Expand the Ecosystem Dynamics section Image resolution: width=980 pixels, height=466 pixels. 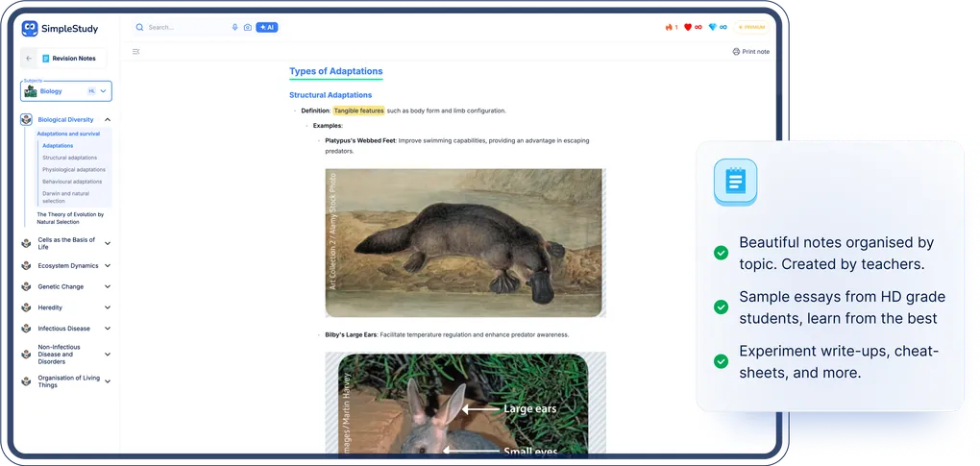point(108,265)
